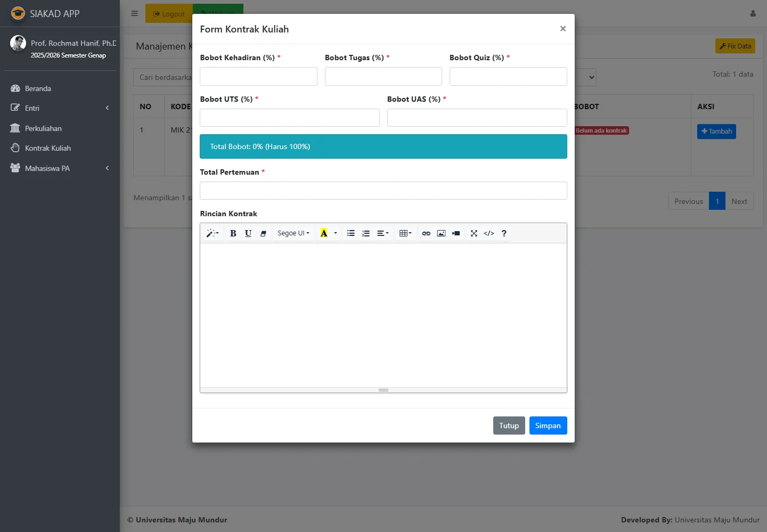Click the insert link icon
Screen dimensions: 767x532
coord(426,233)
